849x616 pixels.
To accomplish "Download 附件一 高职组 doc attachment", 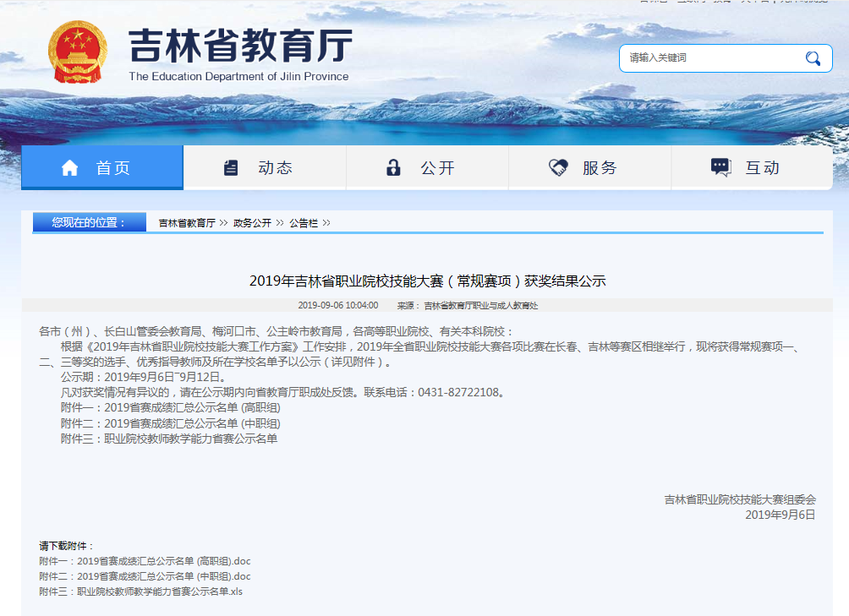I will (144, 560).
